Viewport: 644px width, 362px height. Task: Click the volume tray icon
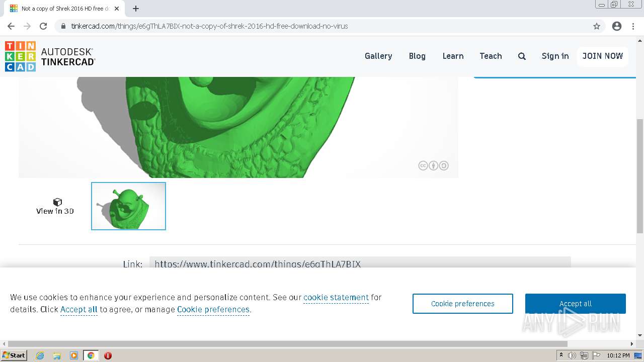pos(572,355)
